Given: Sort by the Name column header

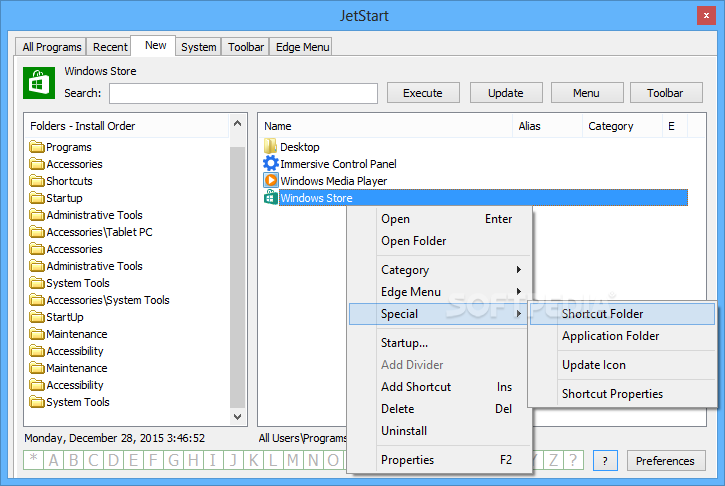Looking at the screenshot, I should [385, 126].
